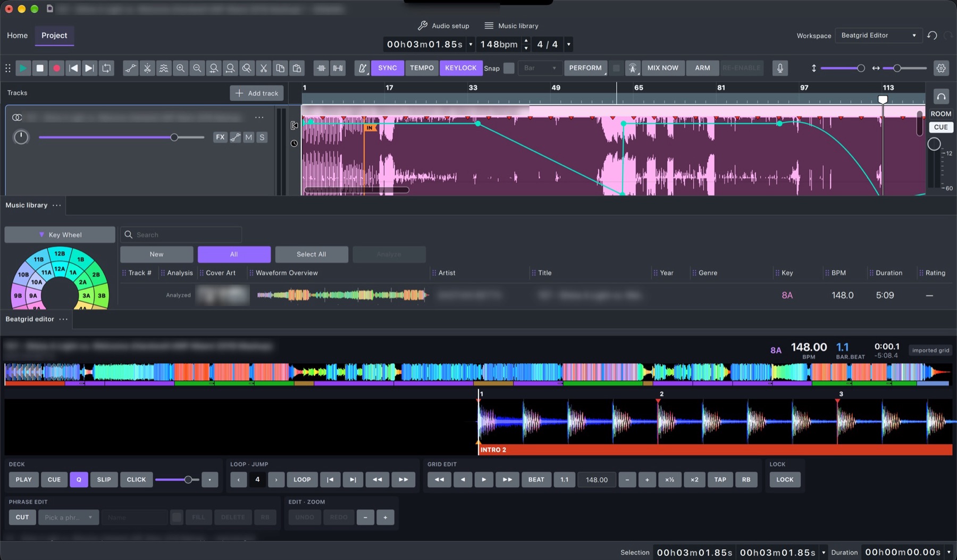Switch to the Home tab

click(x=17, y=36)
